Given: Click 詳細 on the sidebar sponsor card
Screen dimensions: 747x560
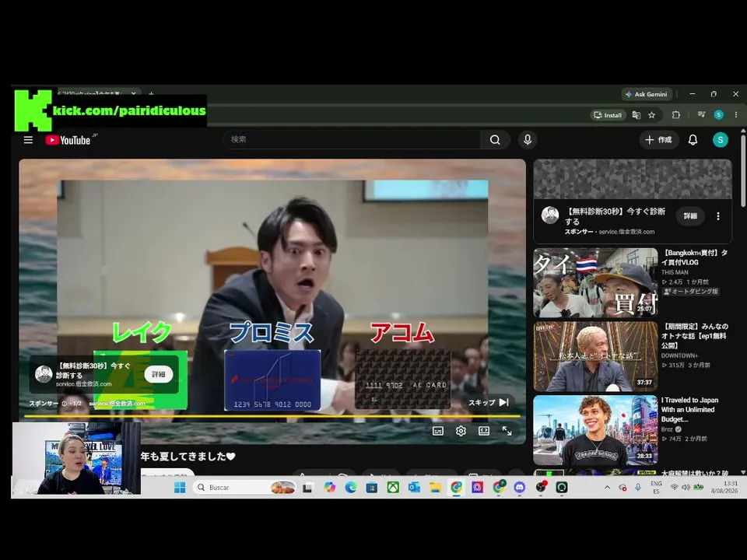Looking at the screenshot, I should point(690,216).
